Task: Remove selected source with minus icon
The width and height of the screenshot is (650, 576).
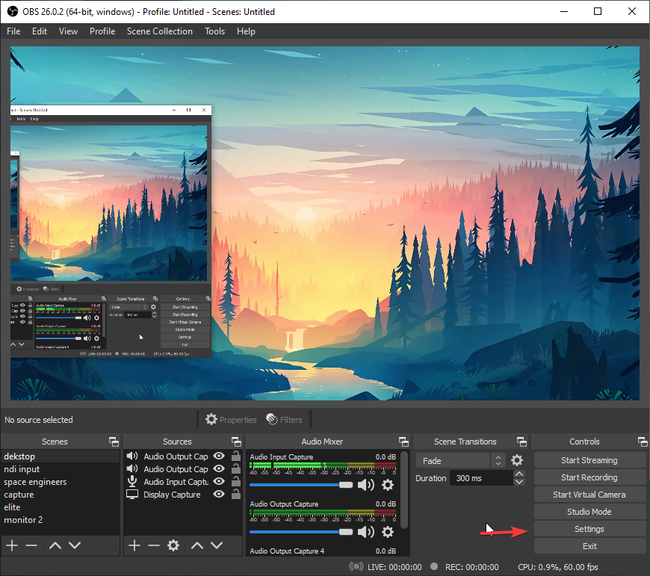Action: point(153,545)
